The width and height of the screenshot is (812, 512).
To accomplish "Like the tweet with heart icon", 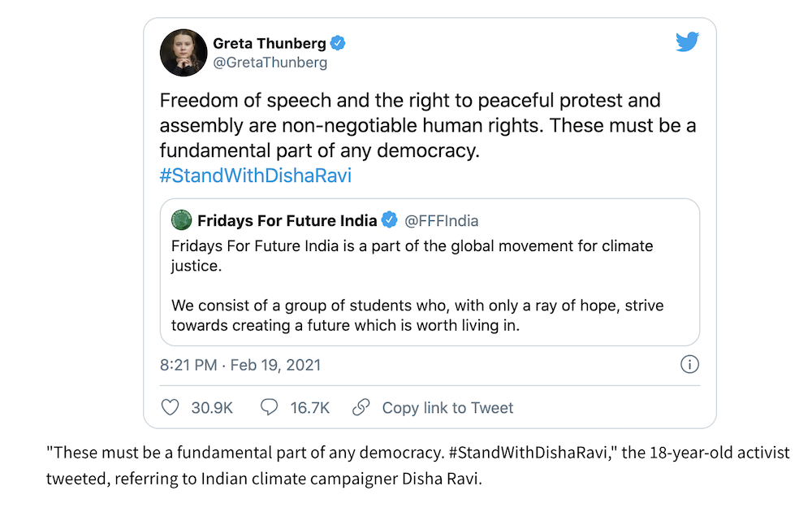I will 171,407.
